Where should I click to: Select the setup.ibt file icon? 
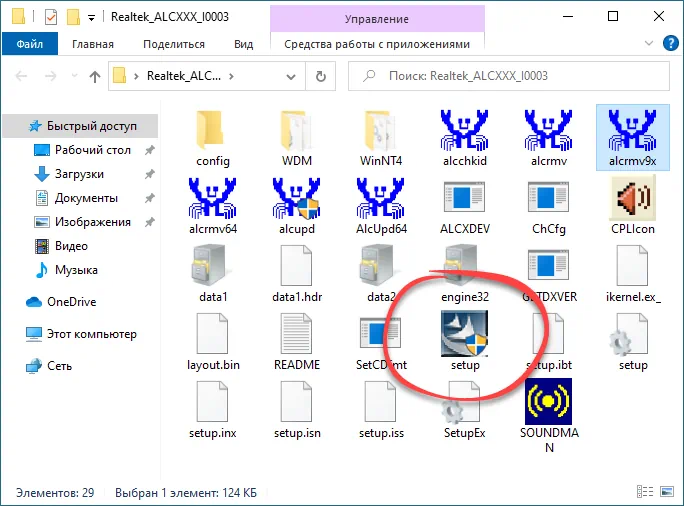[549, 342]
